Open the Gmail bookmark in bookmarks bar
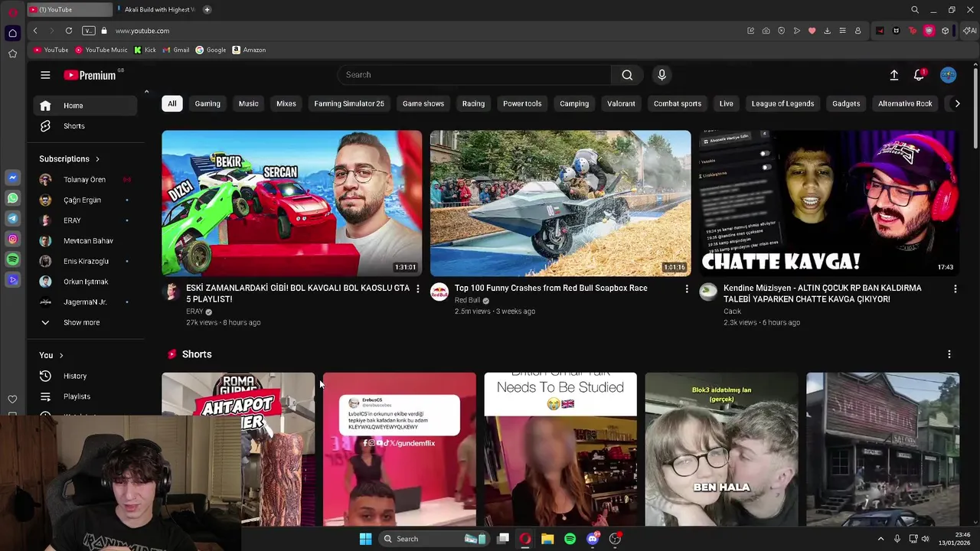This screenshot has height=551, width=980. [x=175, y=50]
